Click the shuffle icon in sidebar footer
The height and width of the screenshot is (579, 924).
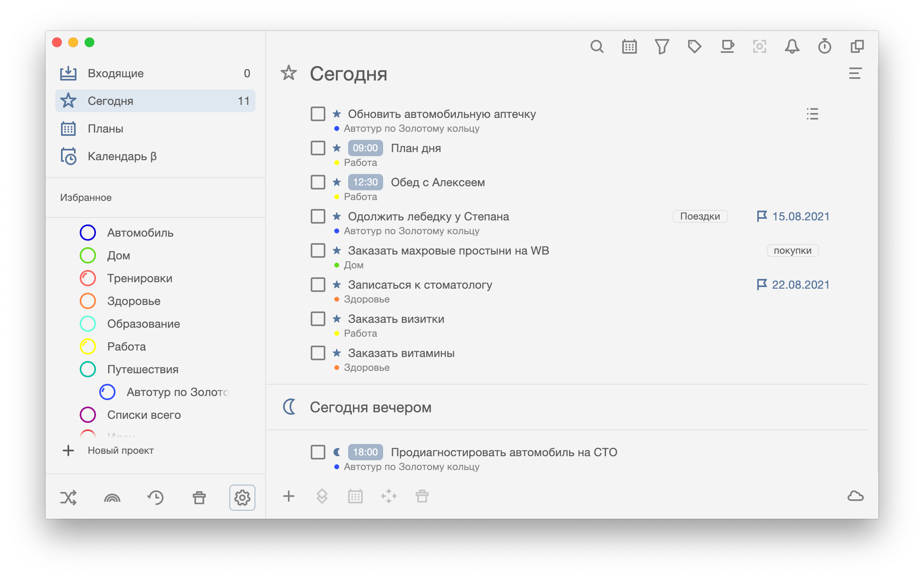point(68,497)
